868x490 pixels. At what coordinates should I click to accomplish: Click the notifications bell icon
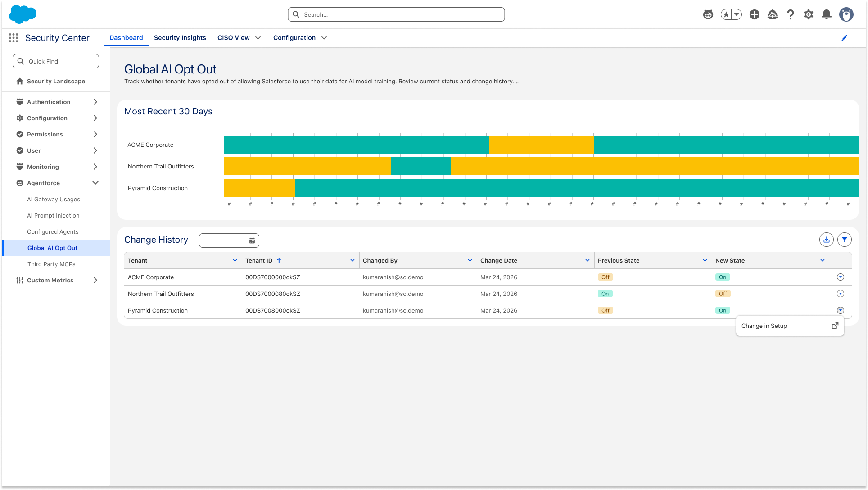826,14
